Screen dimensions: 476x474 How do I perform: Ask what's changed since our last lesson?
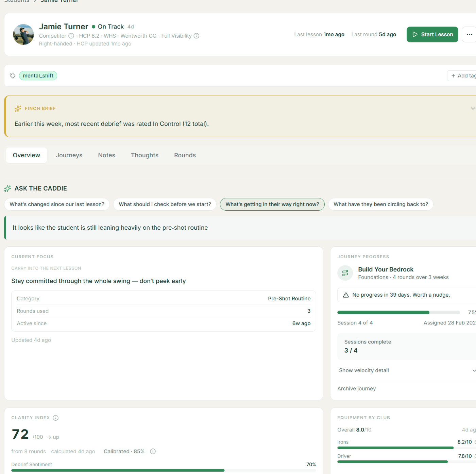[x=57, y=204]
